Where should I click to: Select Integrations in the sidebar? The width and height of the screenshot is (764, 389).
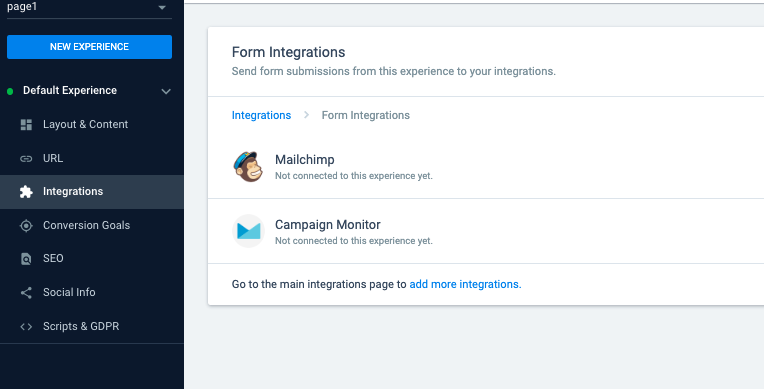point(92,192)
